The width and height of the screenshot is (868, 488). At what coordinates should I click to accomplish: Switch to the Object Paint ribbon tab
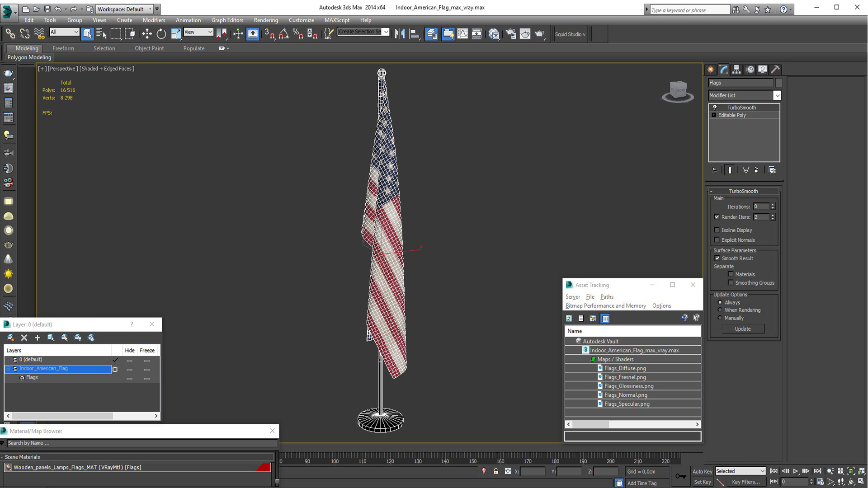point(149,48)
